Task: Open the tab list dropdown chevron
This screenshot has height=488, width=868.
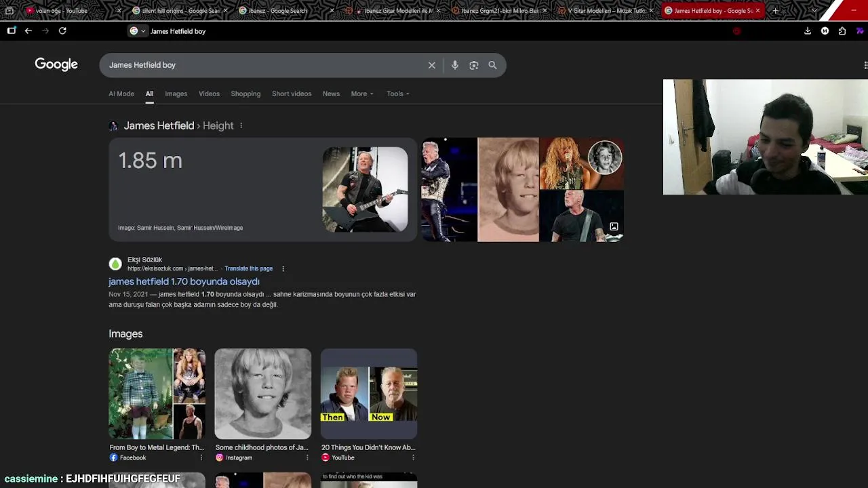Action: 814,11
